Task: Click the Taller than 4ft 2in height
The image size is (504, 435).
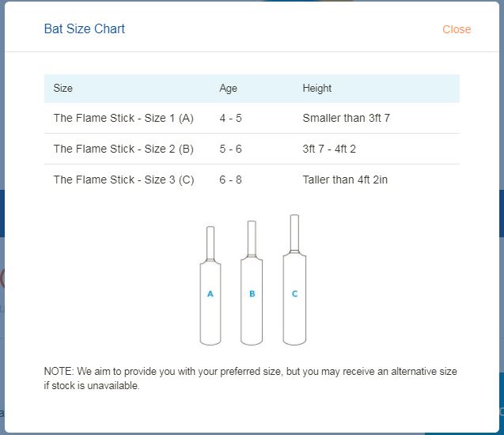Action: pos(345,180)
